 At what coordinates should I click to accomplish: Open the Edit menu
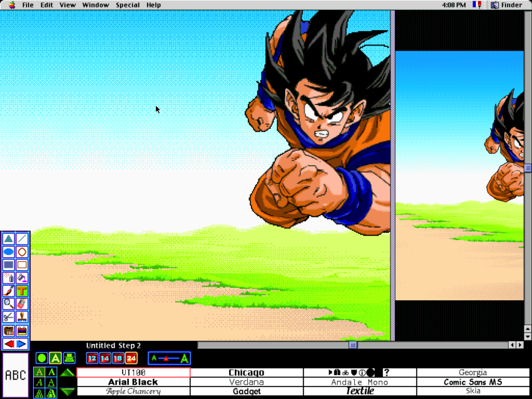[46, 5]
